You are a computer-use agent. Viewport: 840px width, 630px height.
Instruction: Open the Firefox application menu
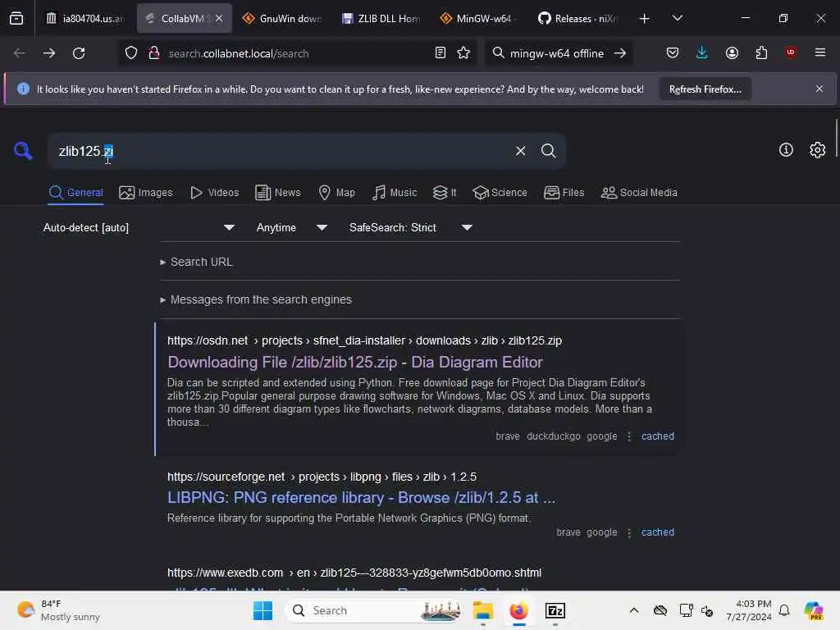click(x=820, y=52)
